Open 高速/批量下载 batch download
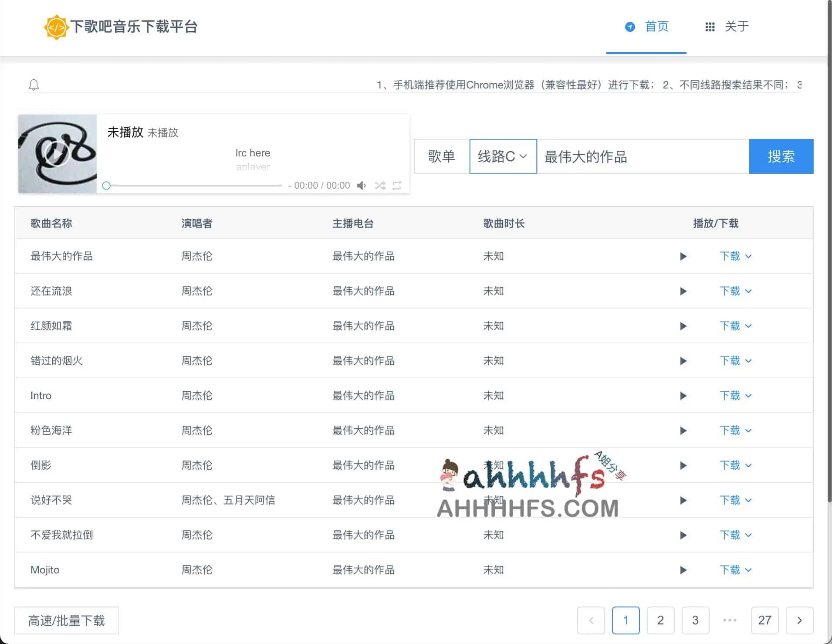The height and width of the screenshot is (644, 832). point(66,620)
